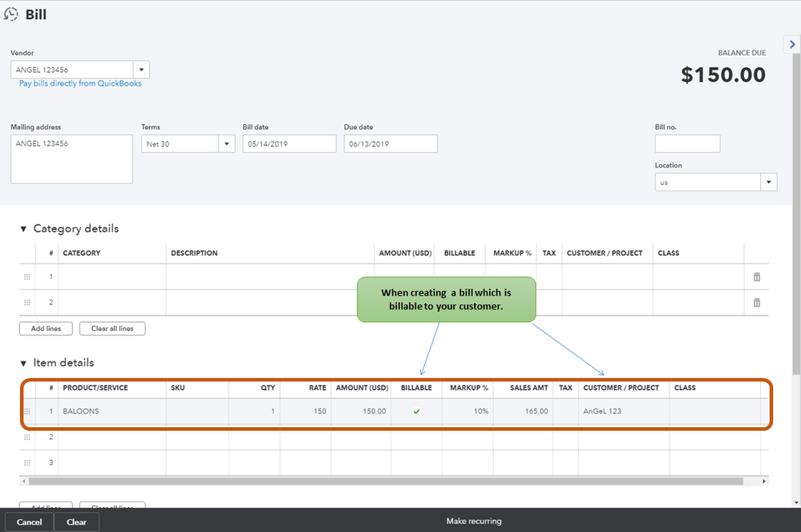Grab the drag handle of category row 1
801x532 pixels.
click(x=27, y=276)
